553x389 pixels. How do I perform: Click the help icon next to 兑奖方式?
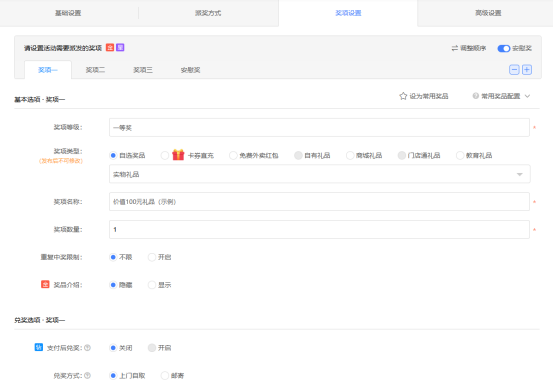pos(87,376)
